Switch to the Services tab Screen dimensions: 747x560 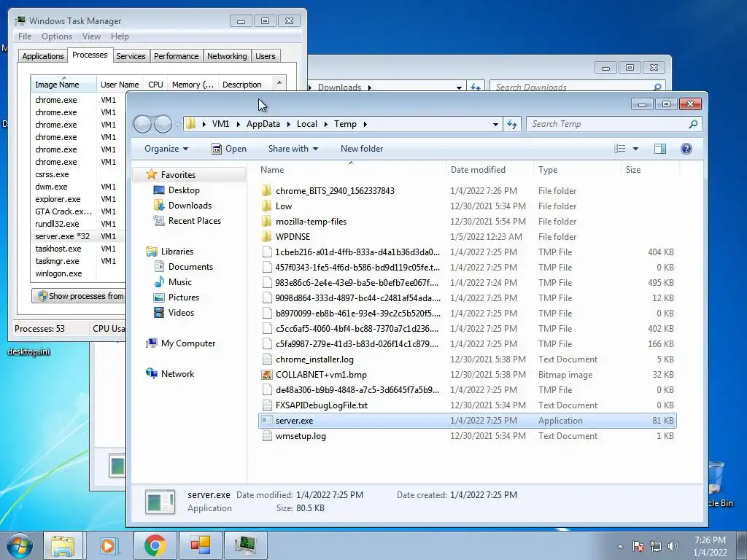[131, 56]
